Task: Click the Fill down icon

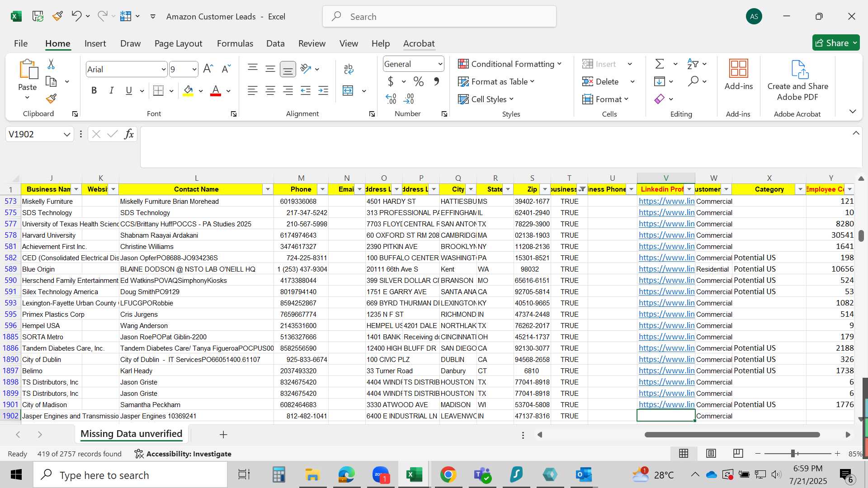Action: pyautogui.click(x=660, y=81)
